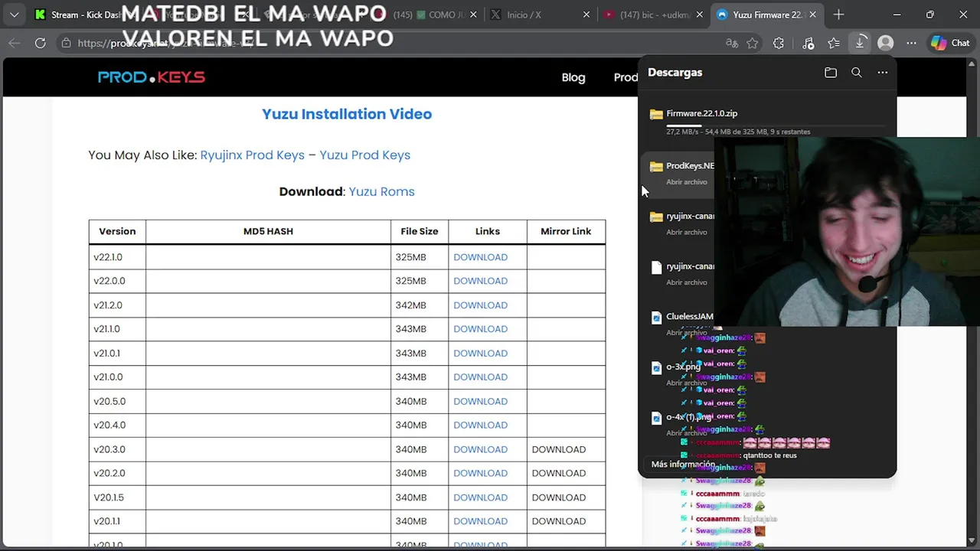Open downloads folder icon in Descargas panel
Viewport: 980px width, 551px height.
[x=831, y=73]
